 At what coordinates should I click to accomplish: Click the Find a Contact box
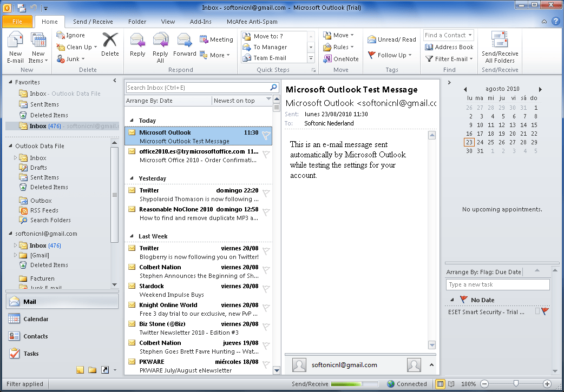coord(449,35)
